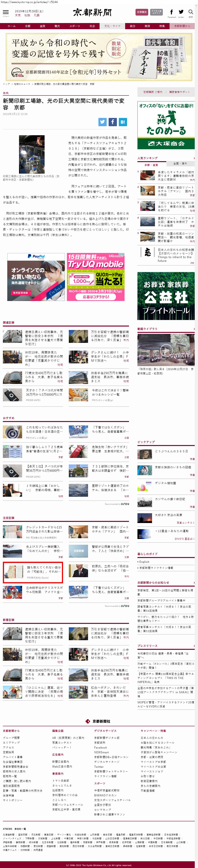Click the デジタル版ログイン button
The image size is (198, 868).
pyautogui.click(x=156, y=12)
